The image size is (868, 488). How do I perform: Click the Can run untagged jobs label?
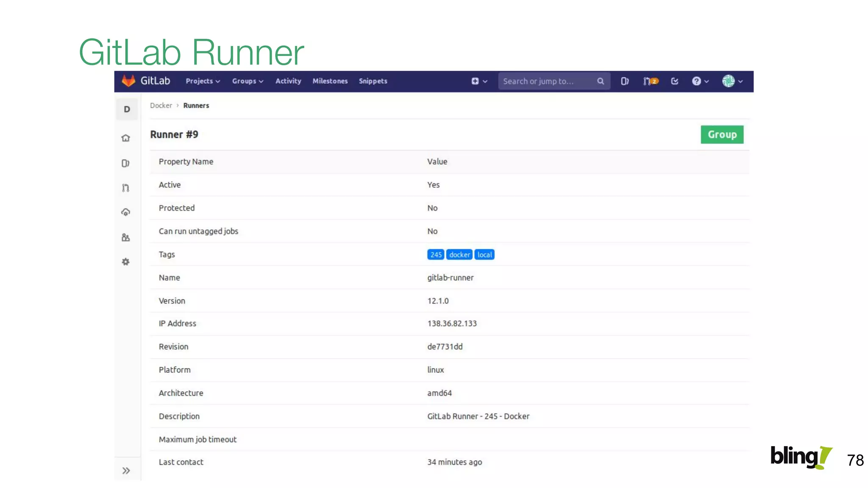[198, 231]
